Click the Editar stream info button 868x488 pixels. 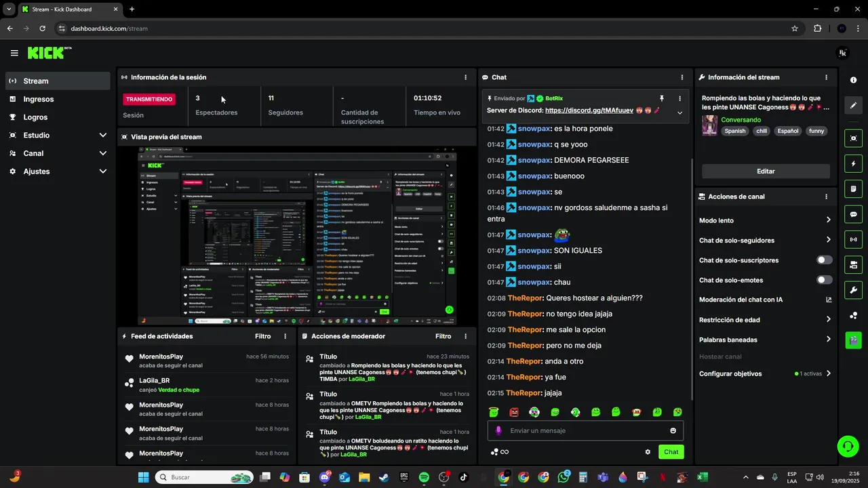click(766, 171)
